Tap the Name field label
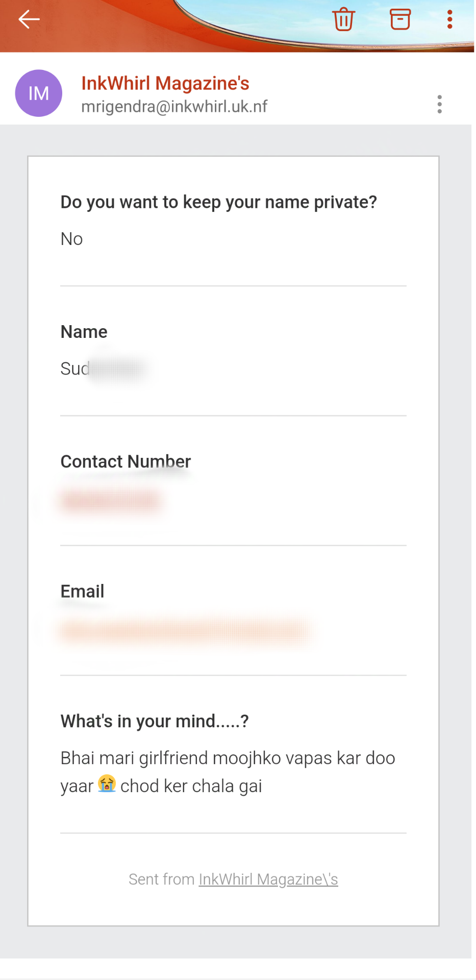Viewport: 476px width, 980px height. [84, 332]
